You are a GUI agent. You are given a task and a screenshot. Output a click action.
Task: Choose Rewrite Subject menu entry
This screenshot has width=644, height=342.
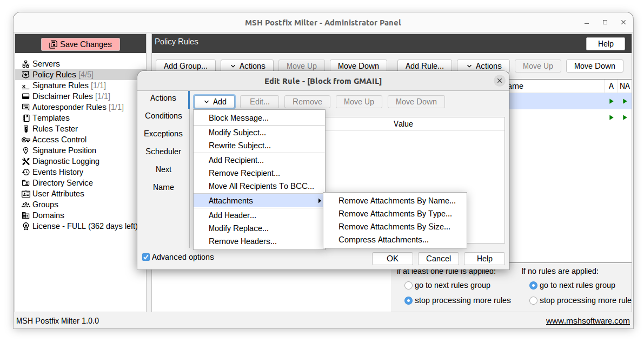[x=259, y=146]
